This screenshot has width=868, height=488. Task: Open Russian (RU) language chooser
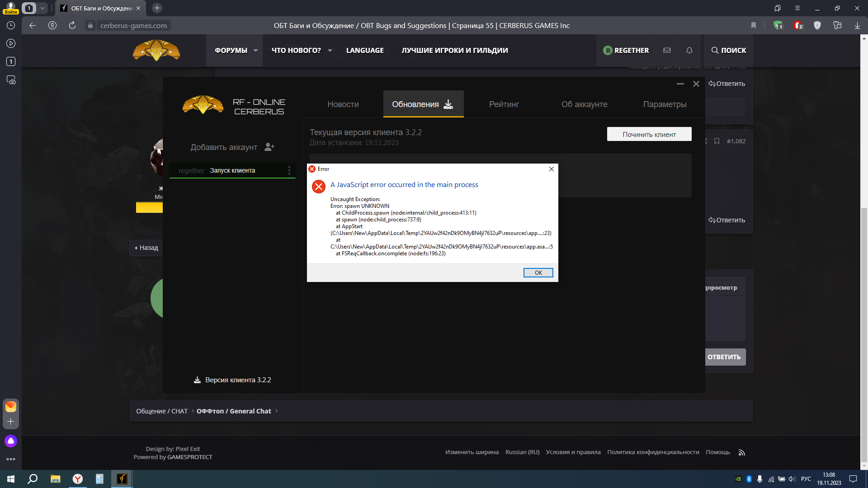click(522, 452)
